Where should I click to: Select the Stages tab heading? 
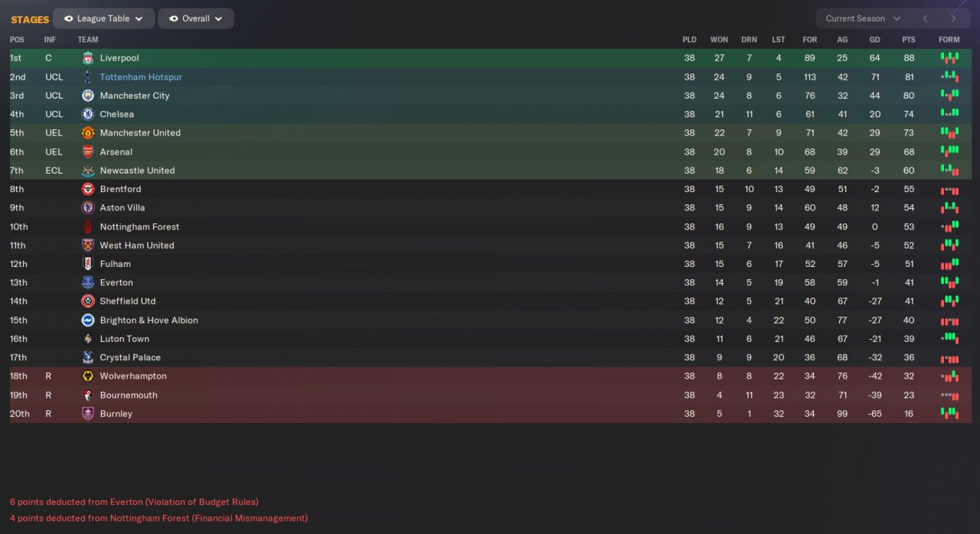click(x=30, y=19)
